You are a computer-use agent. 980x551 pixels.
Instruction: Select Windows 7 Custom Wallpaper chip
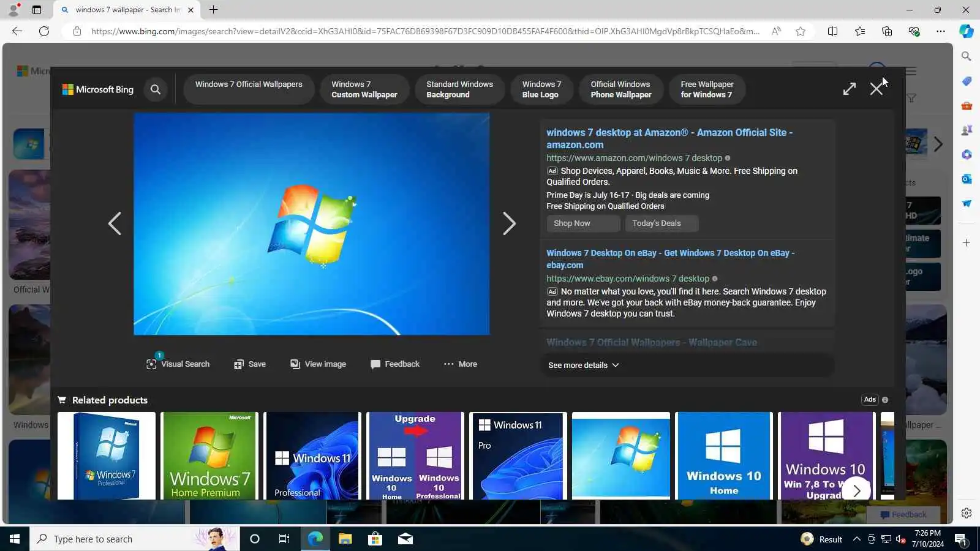point(364,89)
